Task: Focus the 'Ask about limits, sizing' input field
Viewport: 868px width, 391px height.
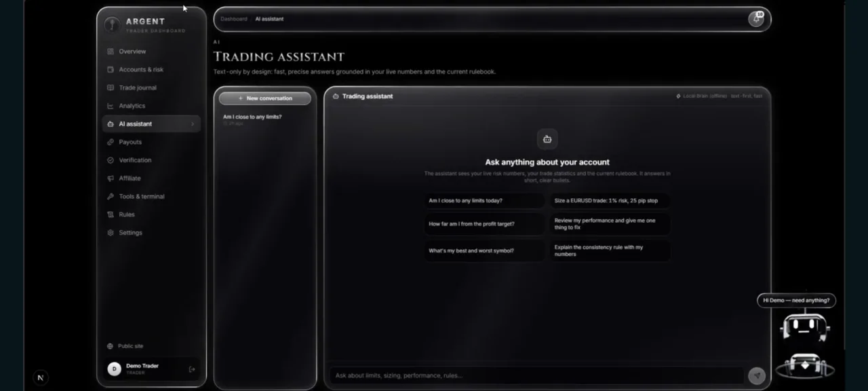Action: click(x=536, y=375)
